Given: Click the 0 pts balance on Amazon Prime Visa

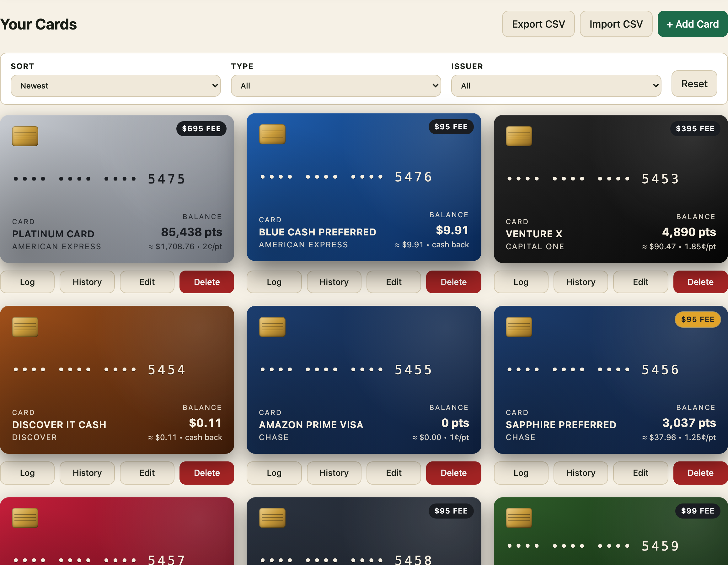Looking at the screenshot, I should pos(455,422).
